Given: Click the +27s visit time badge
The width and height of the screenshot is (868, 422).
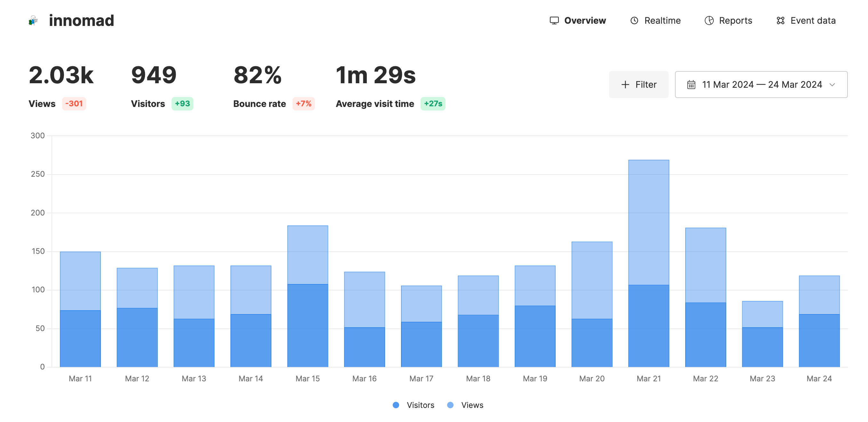Looking at the screenshot, I should pyautogui.click(x=433, y=103).
